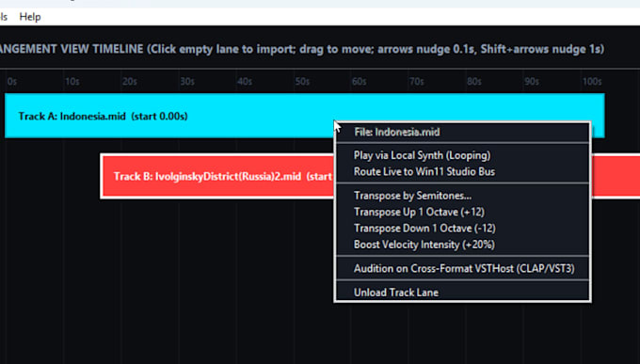Click the 80s timeline ruler mark

click(x=474, y=82)
